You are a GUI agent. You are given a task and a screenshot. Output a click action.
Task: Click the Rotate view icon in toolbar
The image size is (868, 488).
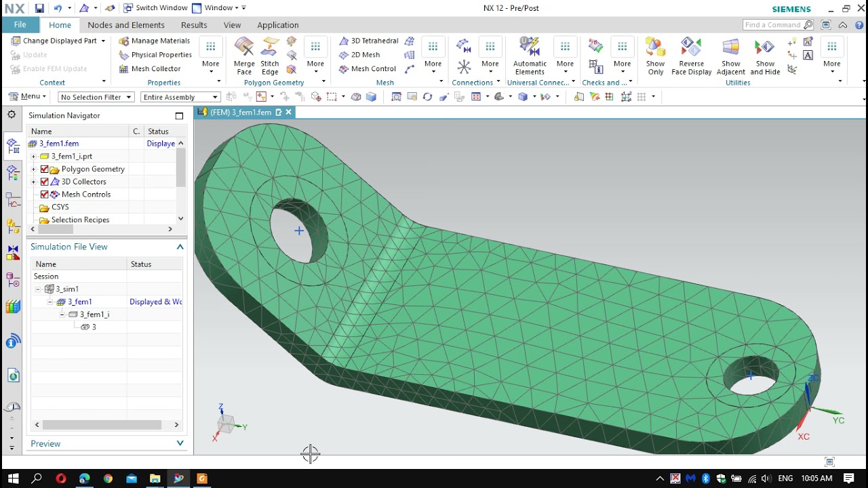tap(427, 97)
